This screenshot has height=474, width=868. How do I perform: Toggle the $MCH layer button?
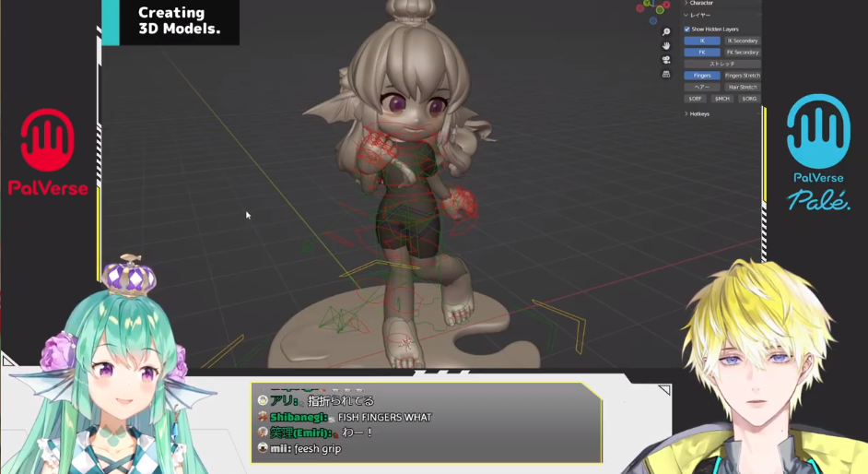(722, 99)
